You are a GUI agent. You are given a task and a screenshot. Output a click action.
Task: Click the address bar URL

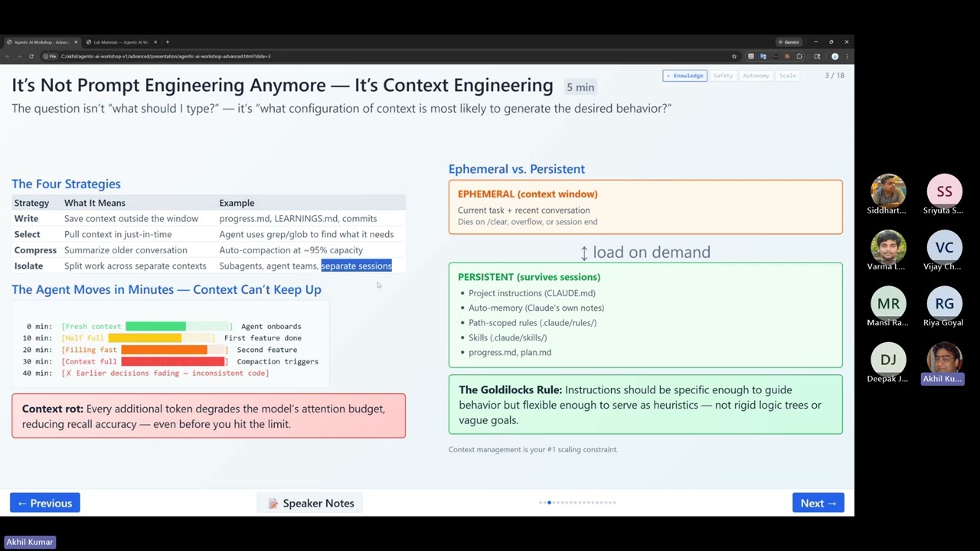click(165, 57)
